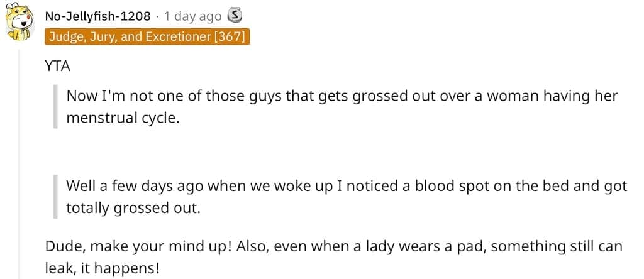Click "something still can" in the reply text

click(557, 247)
